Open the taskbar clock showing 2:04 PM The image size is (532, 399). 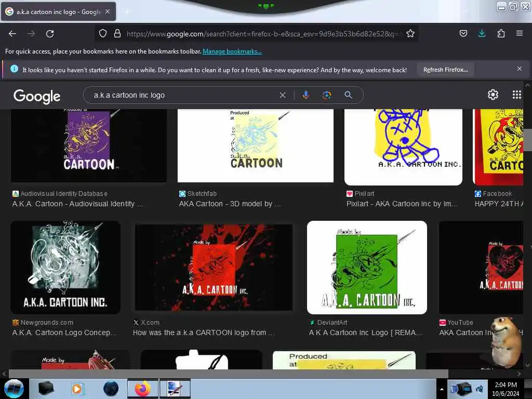506,389
